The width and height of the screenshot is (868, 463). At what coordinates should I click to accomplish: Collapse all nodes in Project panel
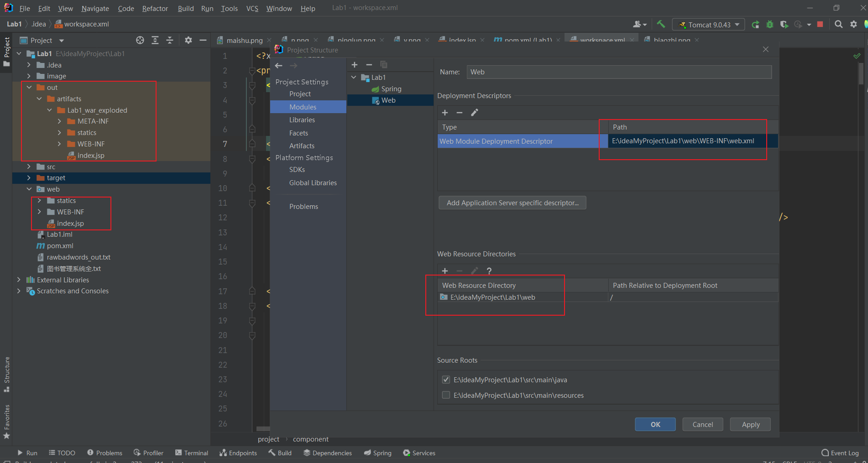[x=170, y=40]
